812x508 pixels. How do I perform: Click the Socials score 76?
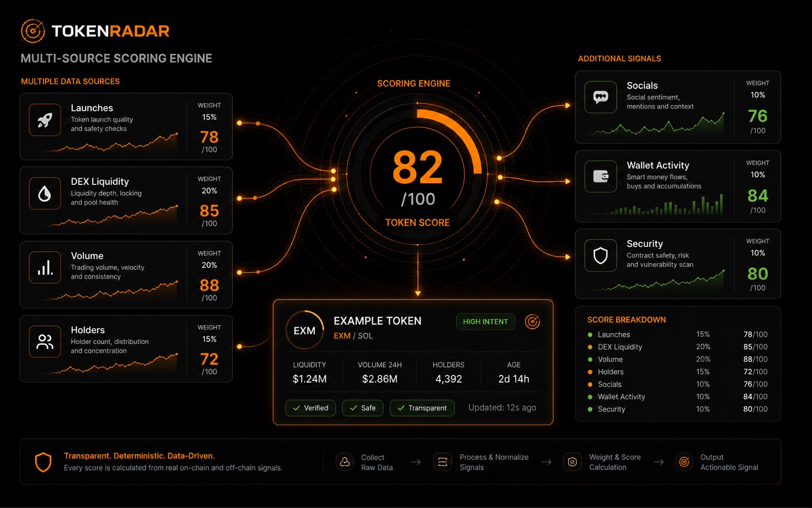tap(758, 116)
